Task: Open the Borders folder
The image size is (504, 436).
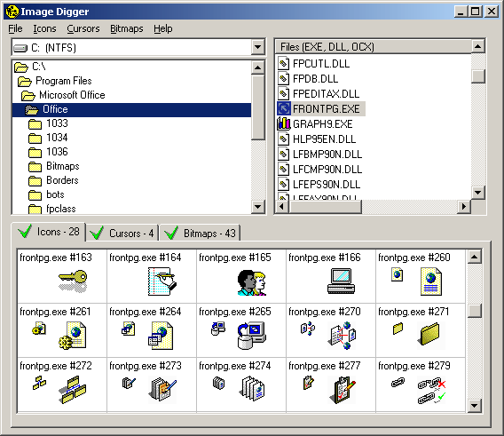Action: pos(53,180)
